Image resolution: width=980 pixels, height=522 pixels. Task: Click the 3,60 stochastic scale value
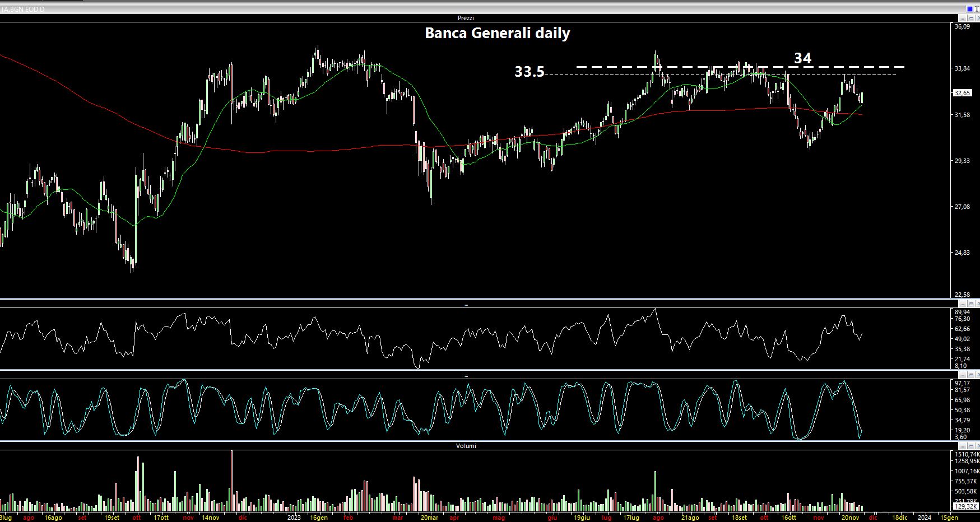(x=960, y=437)
